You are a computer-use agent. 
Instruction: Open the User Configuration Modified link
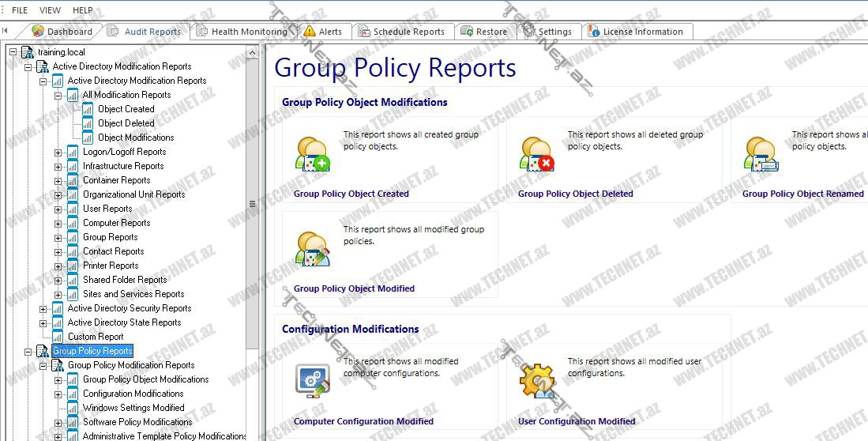point(577,421)
